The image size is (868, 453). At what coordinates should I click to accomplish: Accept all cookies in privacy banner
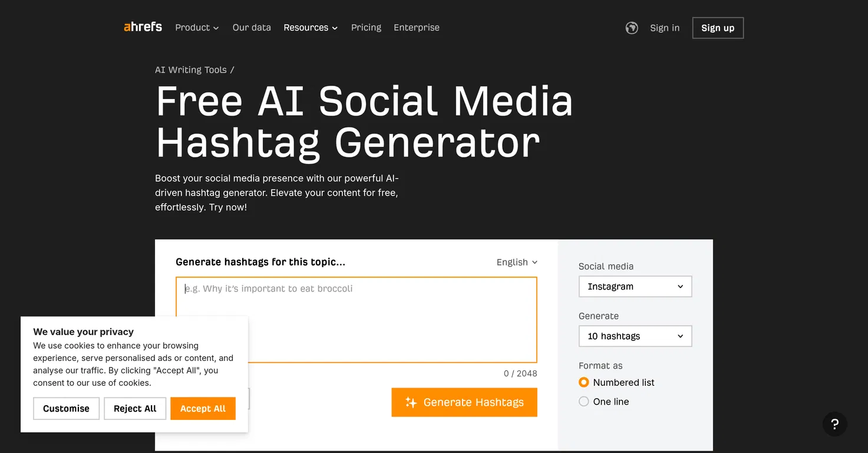click(203, 409)
